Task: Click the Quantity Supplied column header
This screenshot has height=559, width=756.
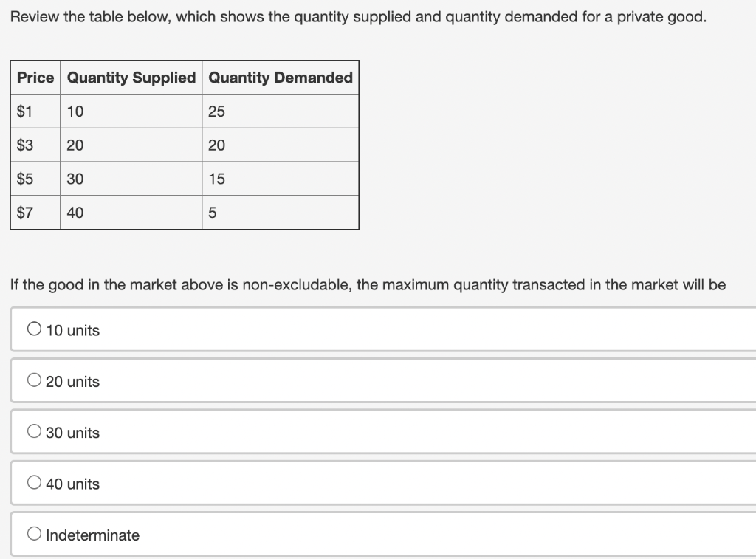Action: point(131,78)
